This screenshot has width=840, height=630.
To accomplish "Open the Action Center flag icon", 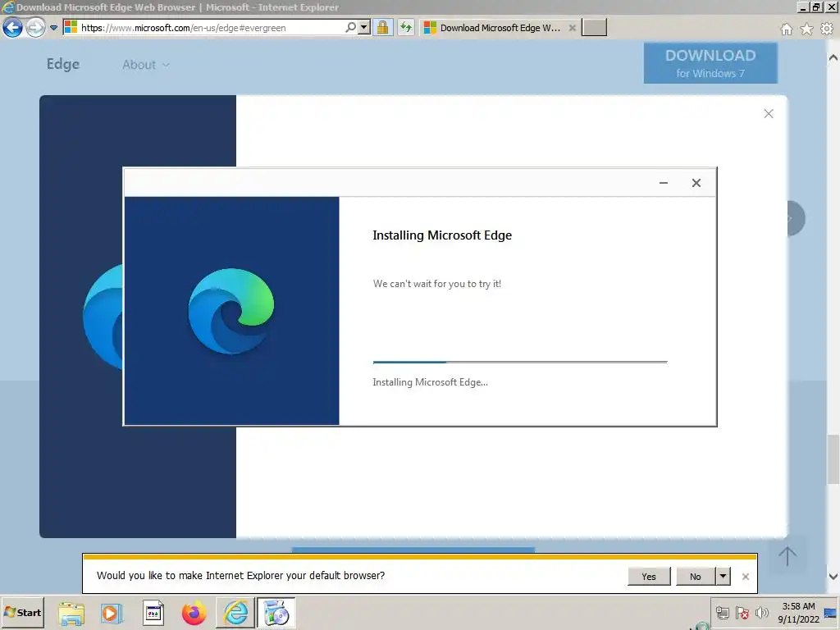I will (x=742, y=613).
